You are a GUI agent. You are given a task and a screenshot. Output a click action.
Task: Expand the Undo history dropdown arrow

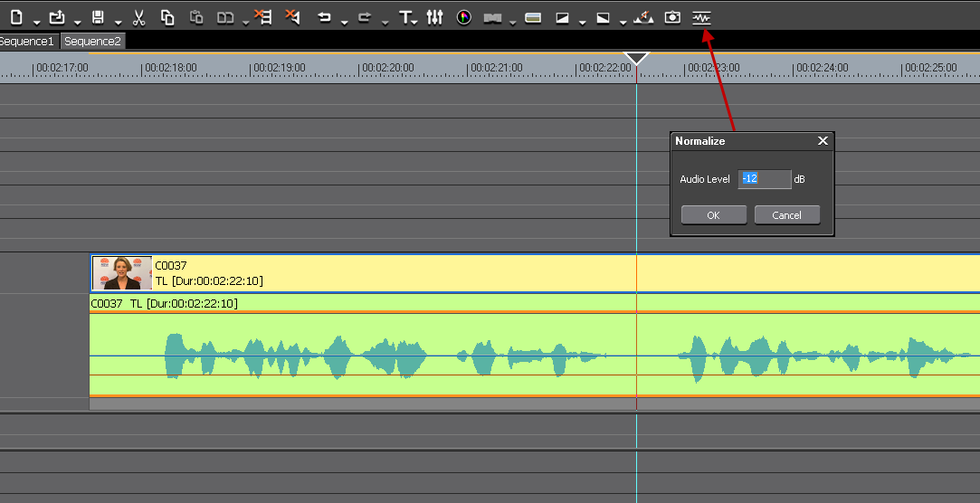pyautogui.click(x=345, y=23)
